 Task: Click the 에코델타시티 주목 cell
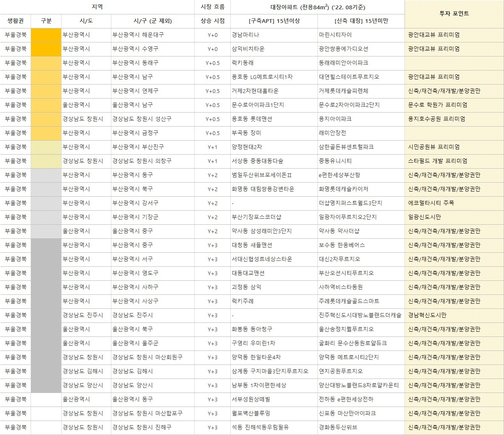pyautogui.click(x=454, y=203)
